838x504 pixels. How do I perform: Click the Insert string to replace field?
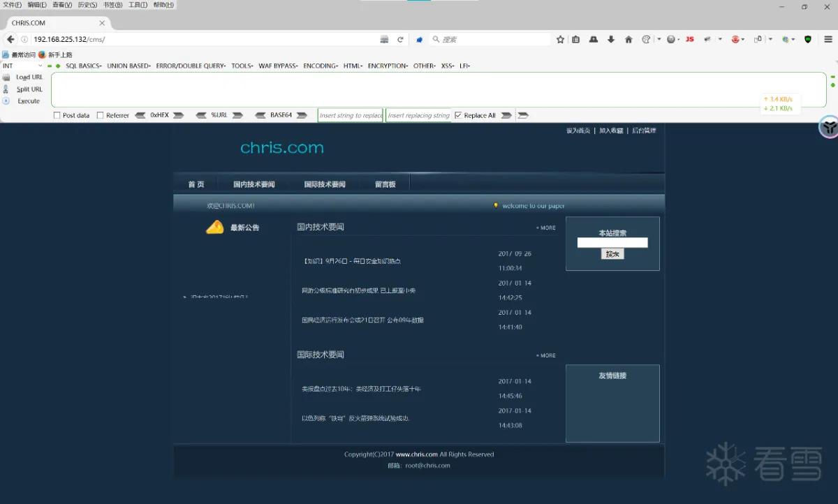pos(351,115)
